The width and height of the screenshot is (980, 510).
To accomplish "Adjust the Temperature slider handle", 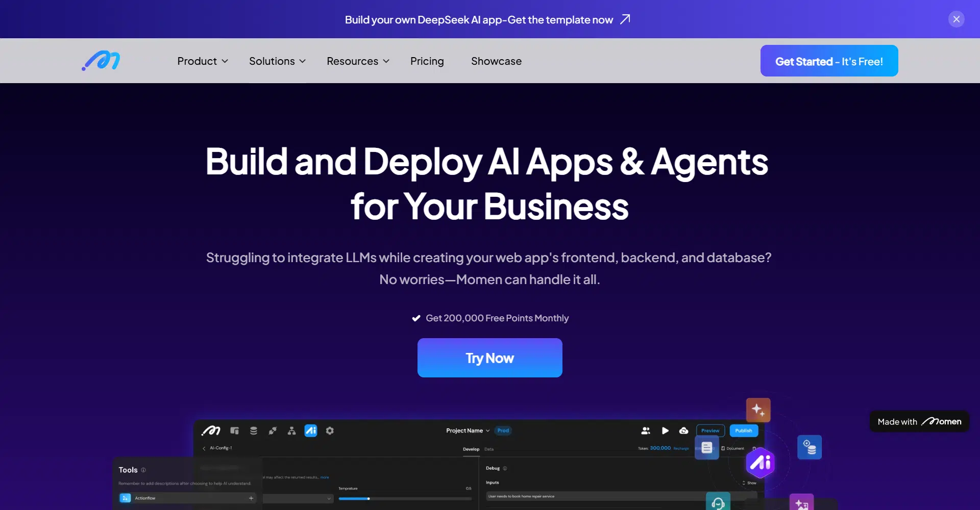I will (x=369, y=499).
